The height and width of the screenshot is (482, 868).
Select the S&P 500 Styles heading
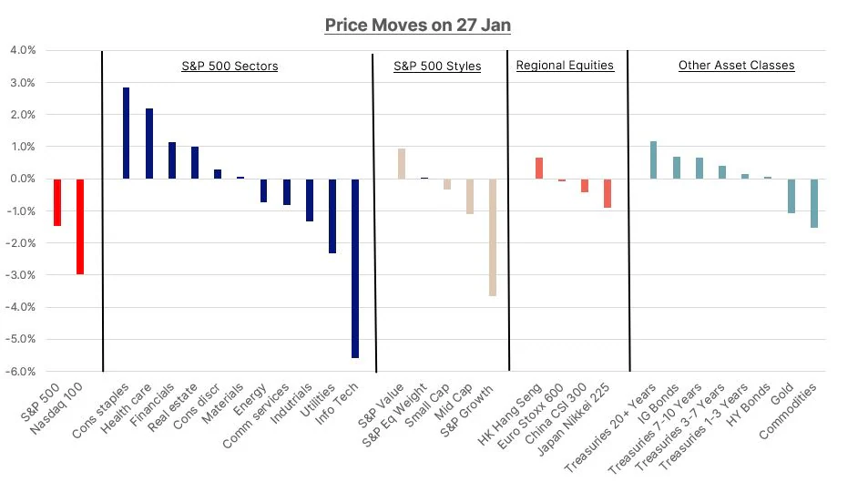437,66
